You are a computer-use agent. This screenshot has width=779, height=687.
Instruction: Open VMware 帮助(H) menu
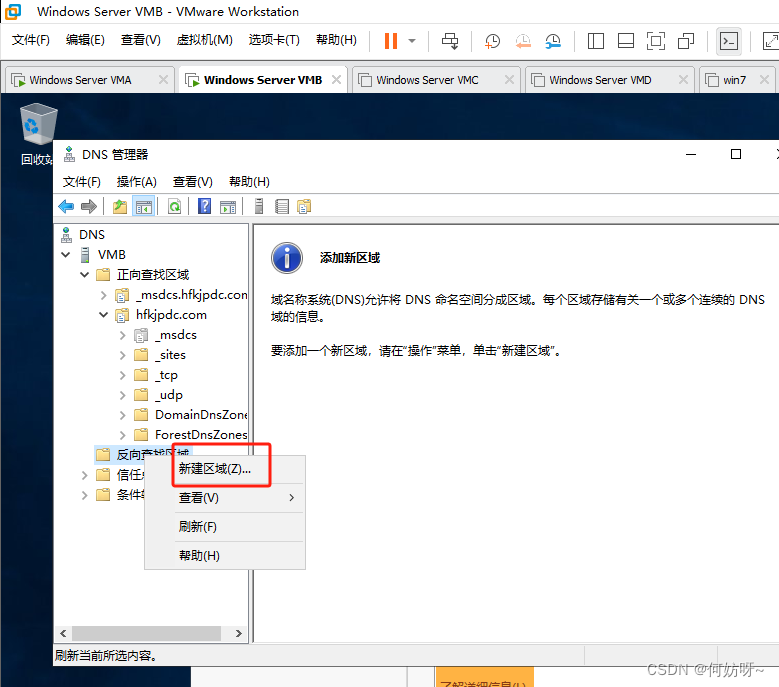pos(336,40)
